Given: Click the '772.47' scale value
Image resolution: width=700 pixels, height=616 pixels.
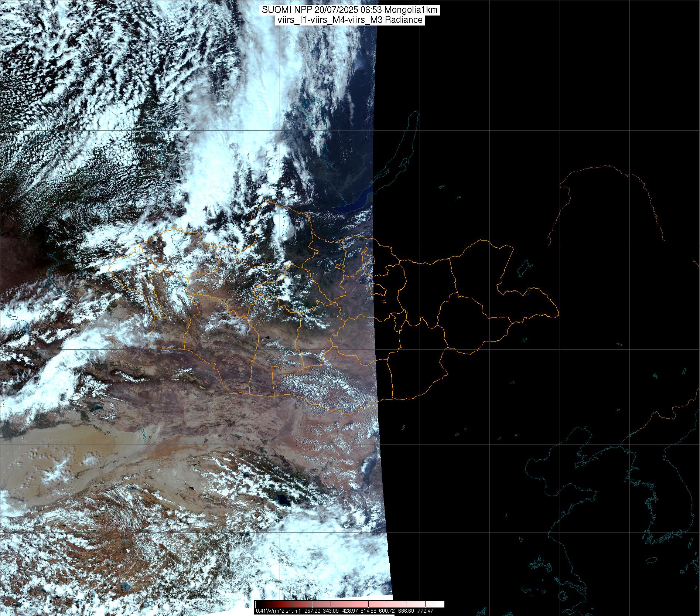Looking at the screenshot, I should (x=425, y=611).
